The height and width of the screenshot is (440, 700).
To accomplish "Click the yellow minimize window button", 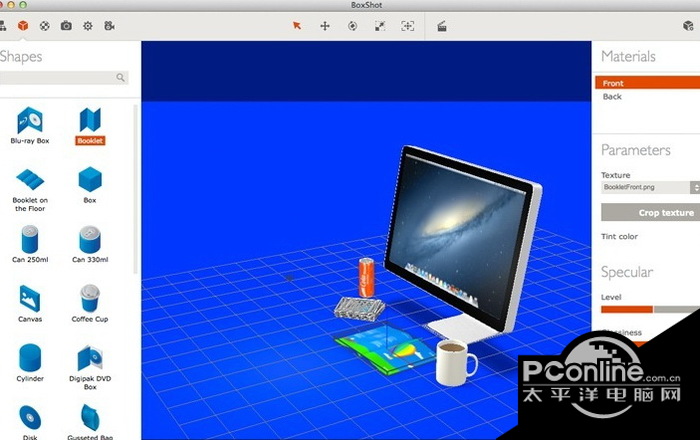I will coord(11,5).
